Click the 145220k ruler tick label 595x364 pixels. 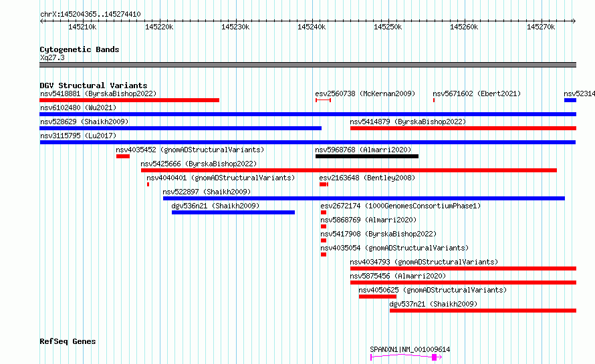(x=159, y=27)
